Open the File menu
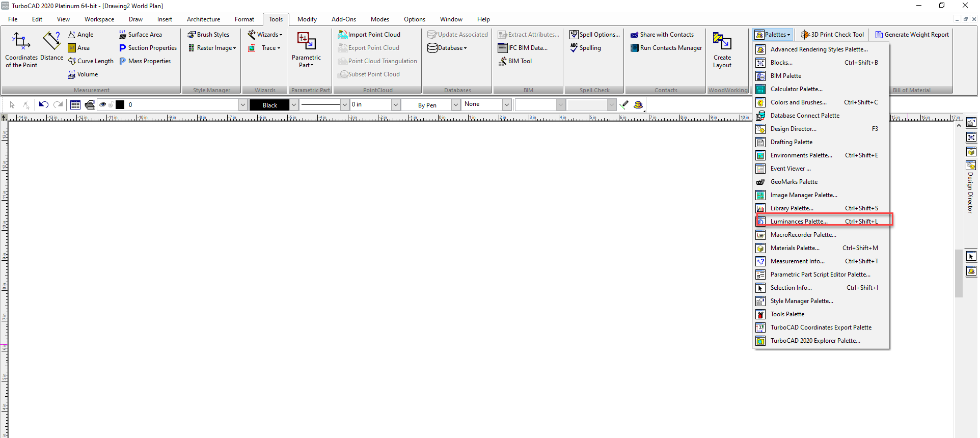Image resolution: width=980 pixels, height=438 pixels. tap(13, 19)
